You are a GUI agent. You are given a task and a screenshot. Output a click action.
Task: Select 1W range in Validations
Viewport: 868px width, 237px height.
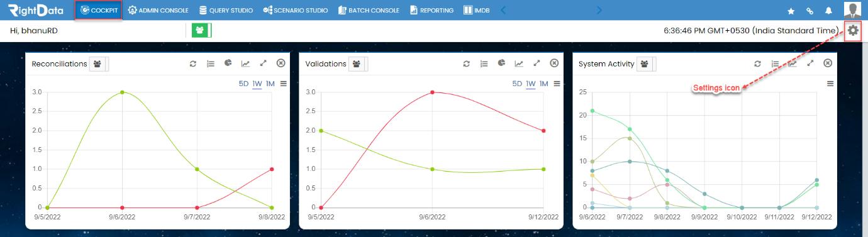pyautogui.click(x=531, y=84)
